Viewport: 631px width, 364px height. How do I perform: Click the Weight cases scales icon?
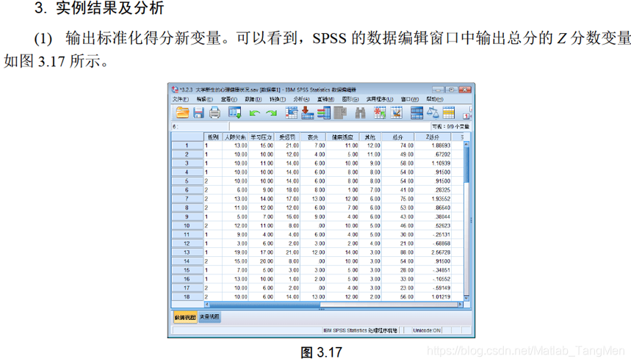433,112
